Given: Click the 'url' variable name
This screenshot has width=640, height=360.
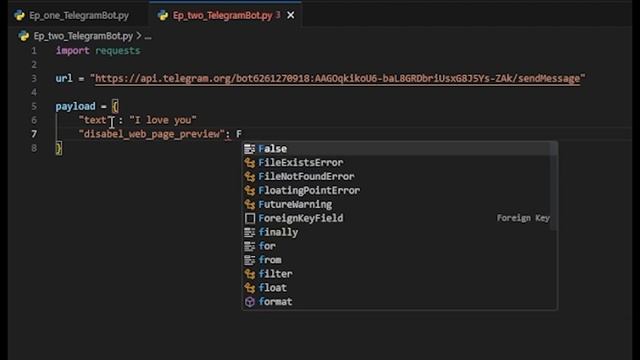Looking at the screenshot, I should coord(64,78).
